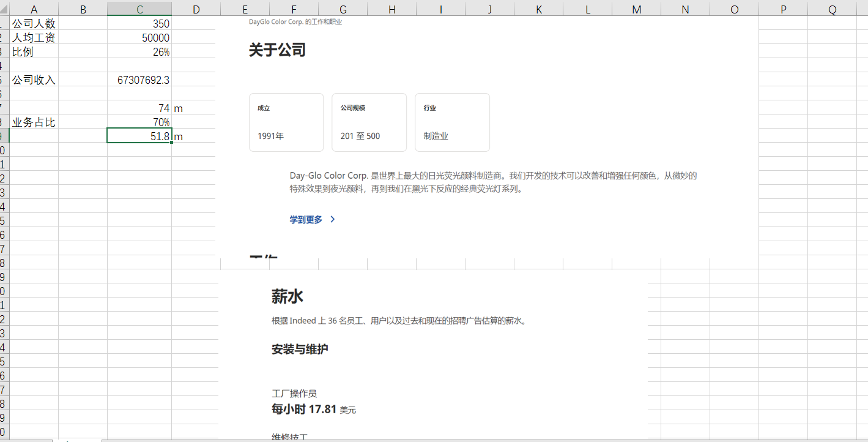
Task: Click the active cell showing 51.8
Action: click(x=139, y=136)
